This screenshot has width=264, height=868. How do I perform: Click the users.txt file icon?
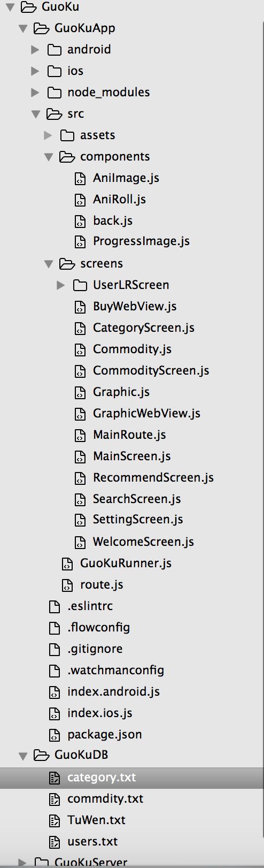[x=54, y=842]
